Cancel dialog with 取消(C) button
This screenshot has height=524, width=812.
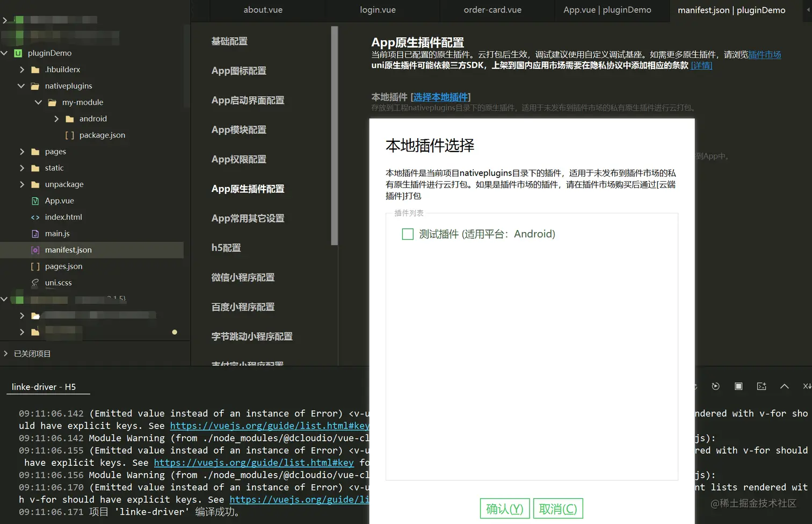558,509
